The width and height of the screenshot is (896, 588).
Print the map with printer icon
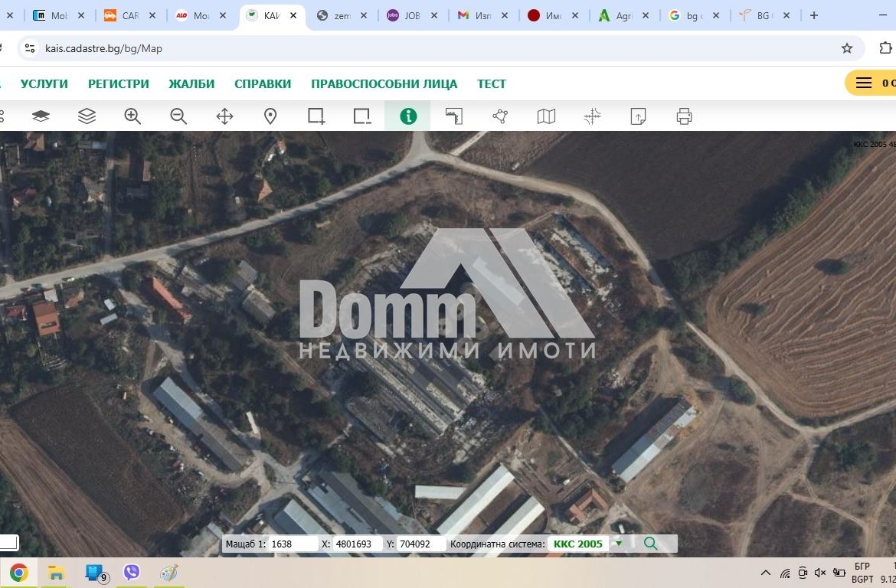tap(684, 116)
